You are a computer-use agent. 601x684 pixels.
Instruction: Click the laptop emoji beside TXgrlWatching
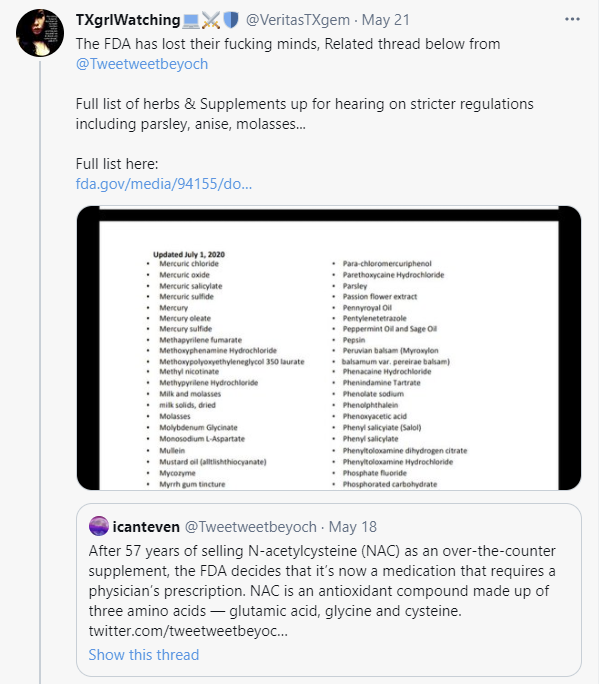click(191, 21)
